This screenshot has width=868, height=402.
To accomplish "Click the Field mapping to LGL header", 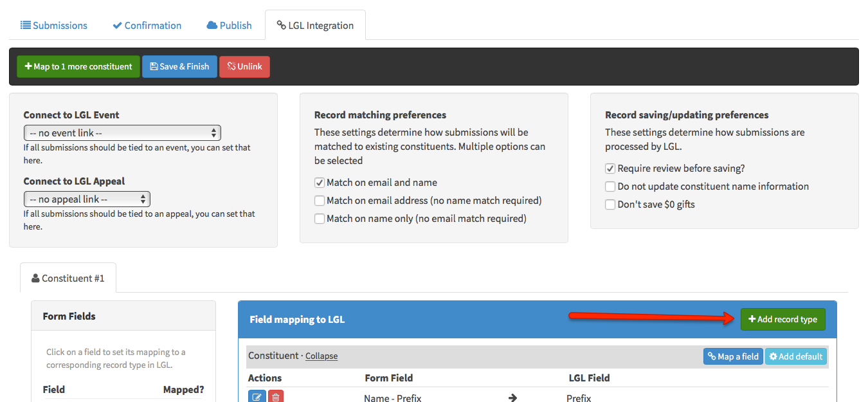I will (x=297, y=320).
